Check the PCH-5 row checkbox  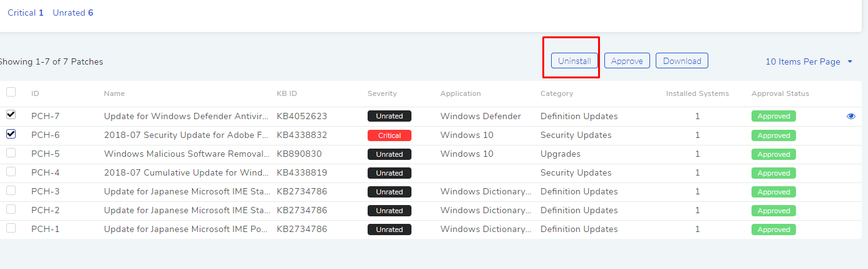(11, 152)
